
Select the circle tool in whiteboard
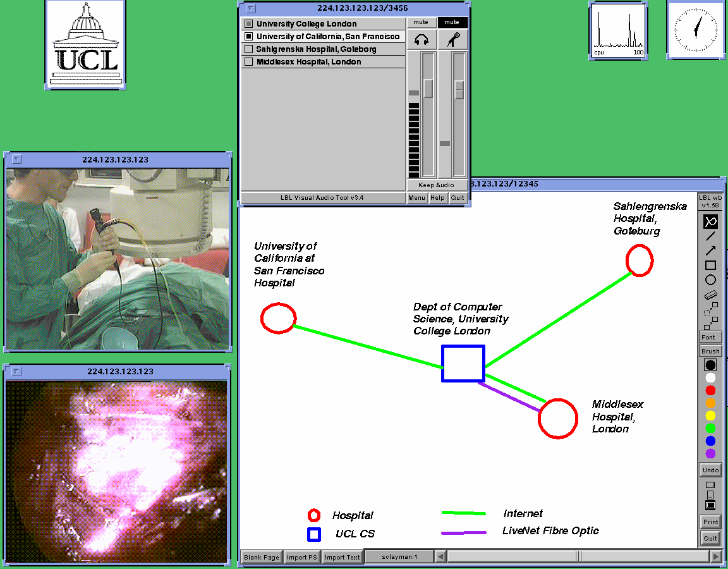pyautogui.click(x=710, y=279)
